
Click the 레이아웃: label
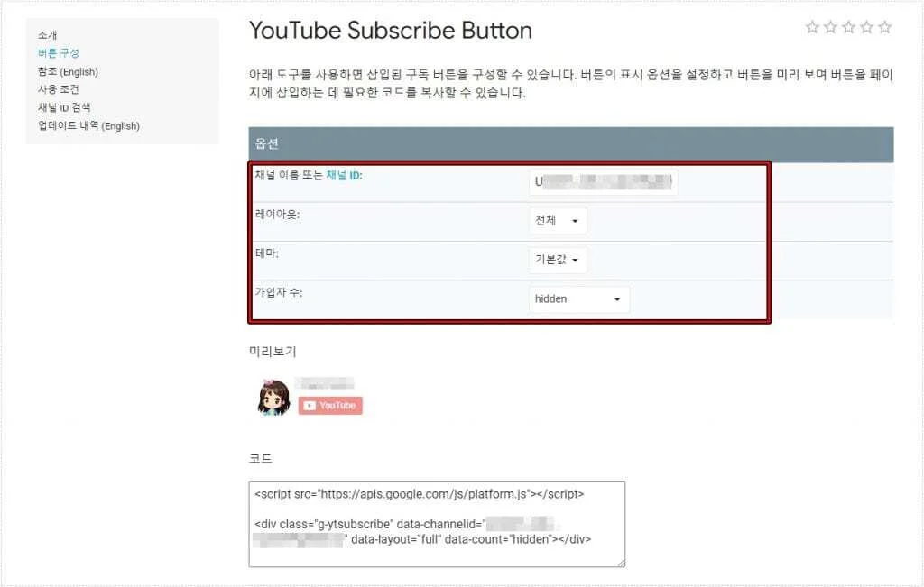pyautogui.click(x=277, y=215)
